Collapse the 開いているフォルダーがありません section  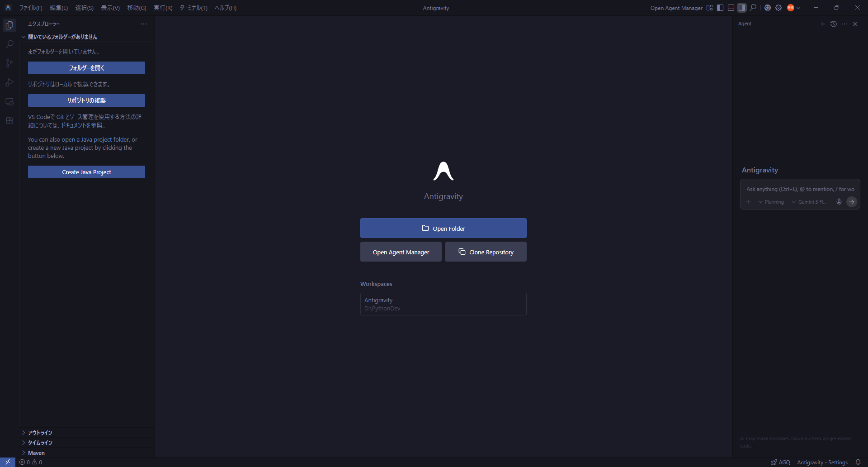(x=86, y=37)
